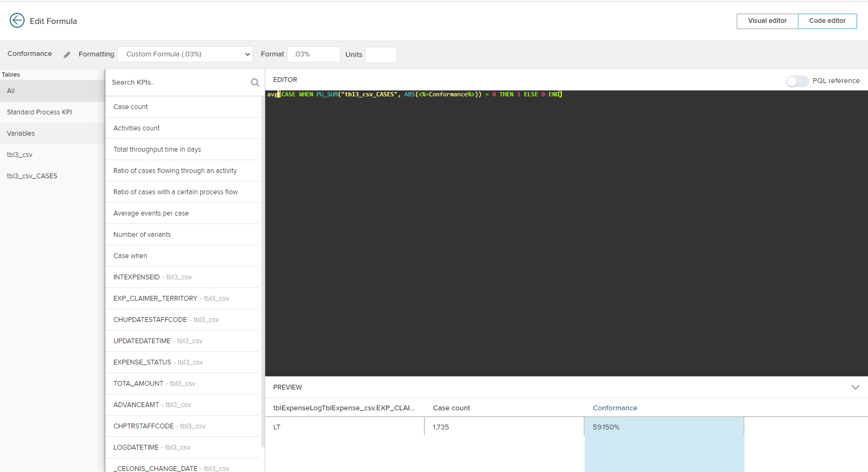
Task: Pick the INTEXPENSEID column
Action: point(183,277)
